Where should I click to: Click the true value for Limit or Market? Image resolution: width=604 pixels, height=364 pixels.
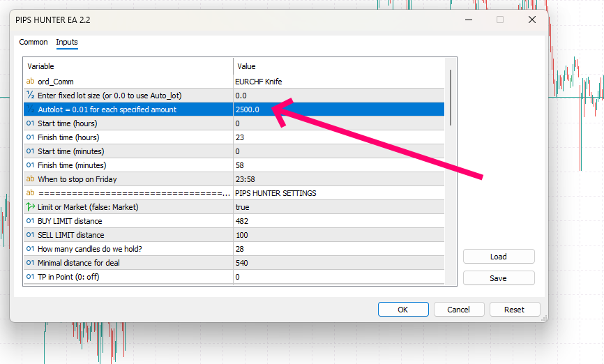tap(242, 207)
